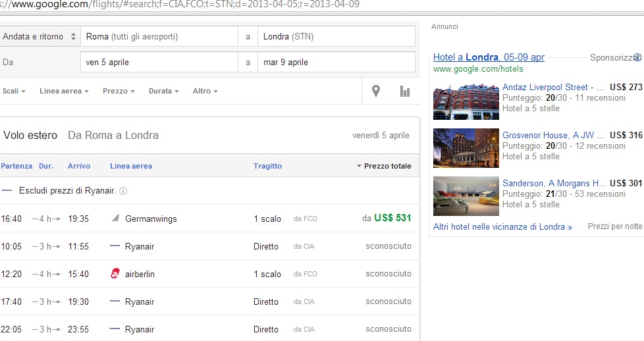Expand the Prezzo filter dropdown

pyautogui.click(x=119, y=92)
